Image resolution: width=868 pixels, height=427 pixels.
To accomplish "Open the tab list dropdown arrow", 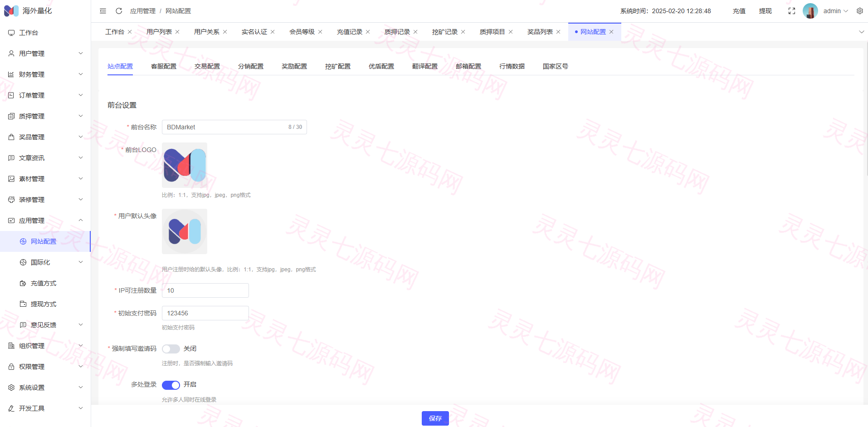I will tap(862, 32).
